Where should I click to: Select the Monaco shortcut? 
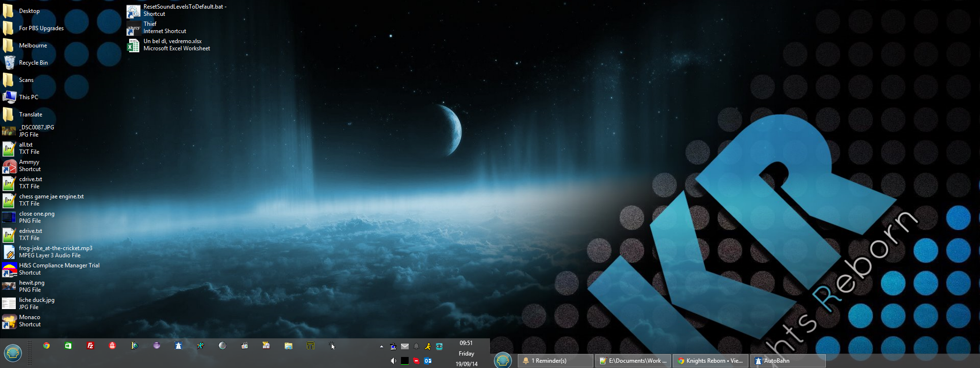click(22, 321)
